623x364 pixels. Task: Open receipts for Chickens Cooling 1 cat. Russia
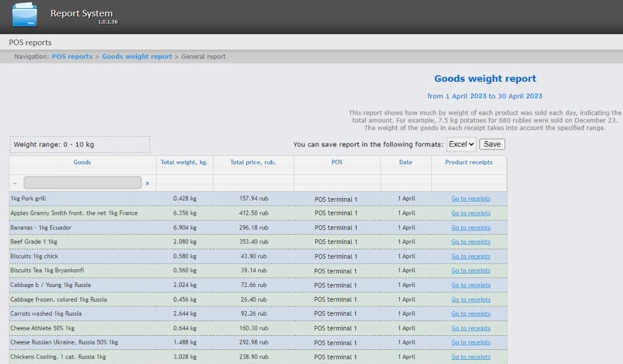pos(471,357)
